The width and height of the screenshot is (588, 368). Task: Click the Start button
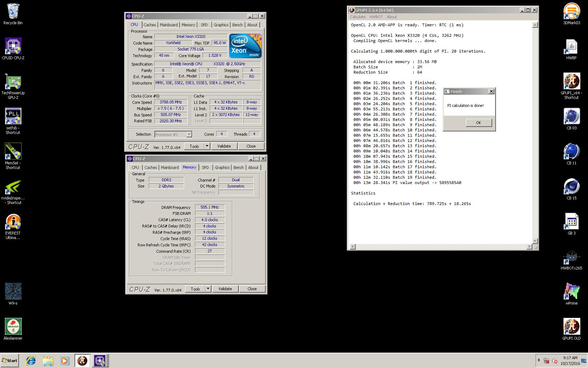9,361
